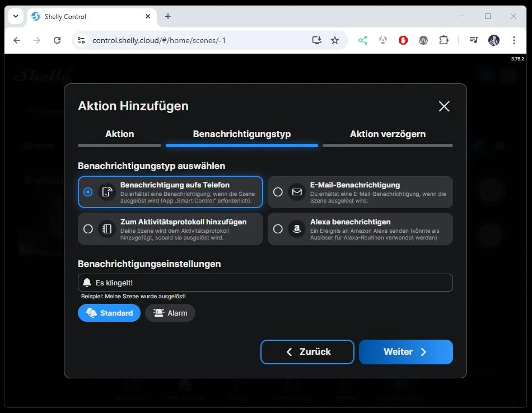Switch to the Aktion tab

(x=120, y=134)
